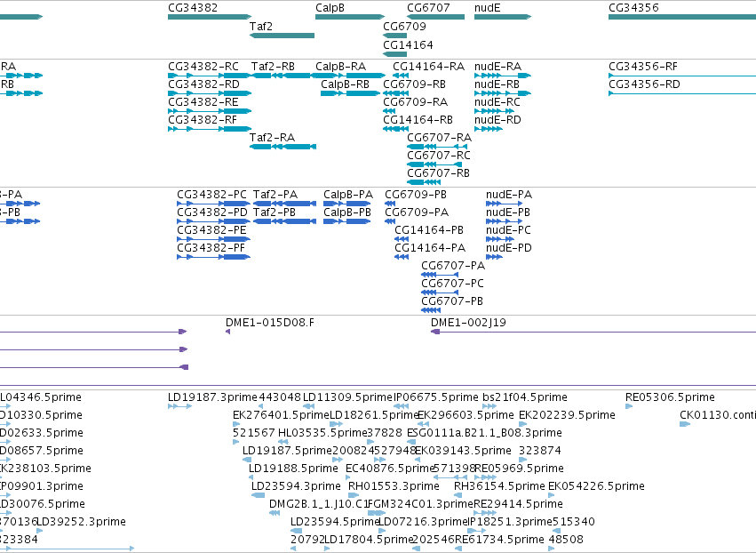Select the CG34382-PC protein label
Image resolution: width=756 pixels, height=553 pixels.
tap(211, 195)
